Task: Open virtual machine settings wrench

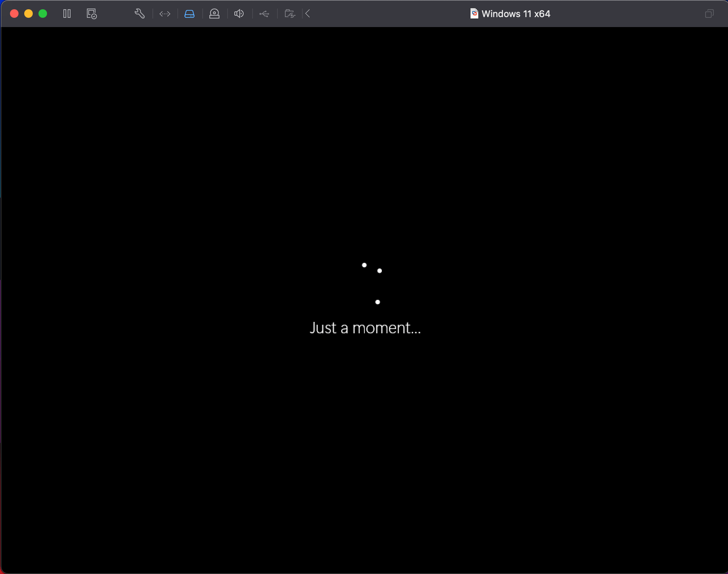Action: (139, 14)
